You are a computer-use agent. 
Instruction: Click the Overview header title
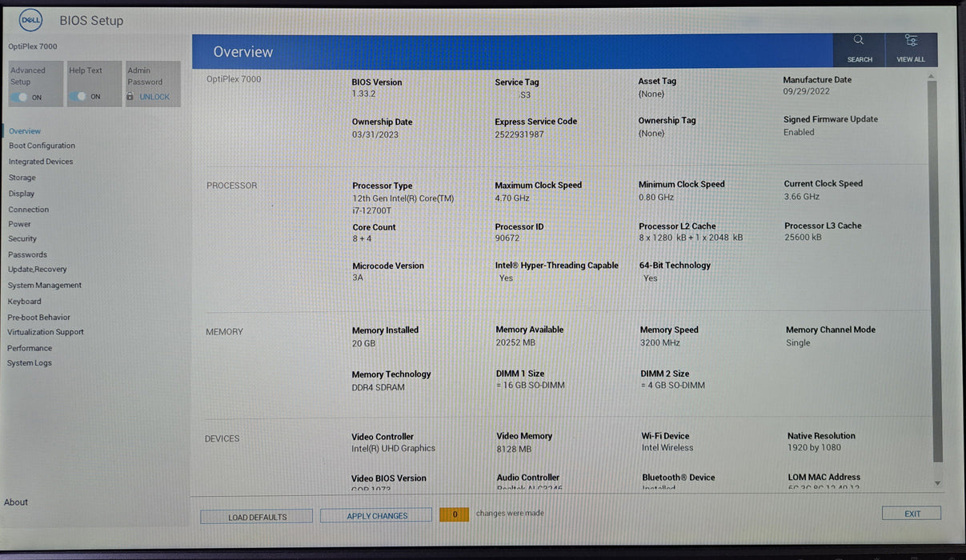[243, 51]
